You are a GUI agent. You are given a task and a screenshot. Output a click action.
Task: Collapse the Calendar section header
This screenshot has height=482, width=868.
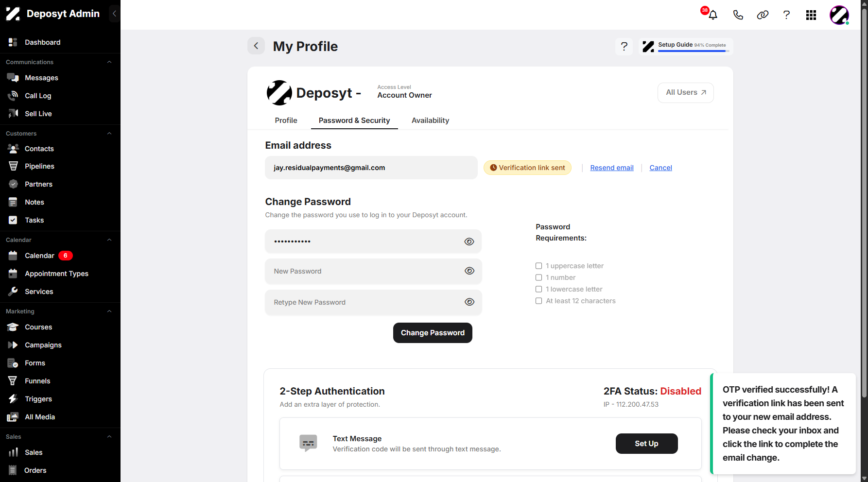coord(109,240)
